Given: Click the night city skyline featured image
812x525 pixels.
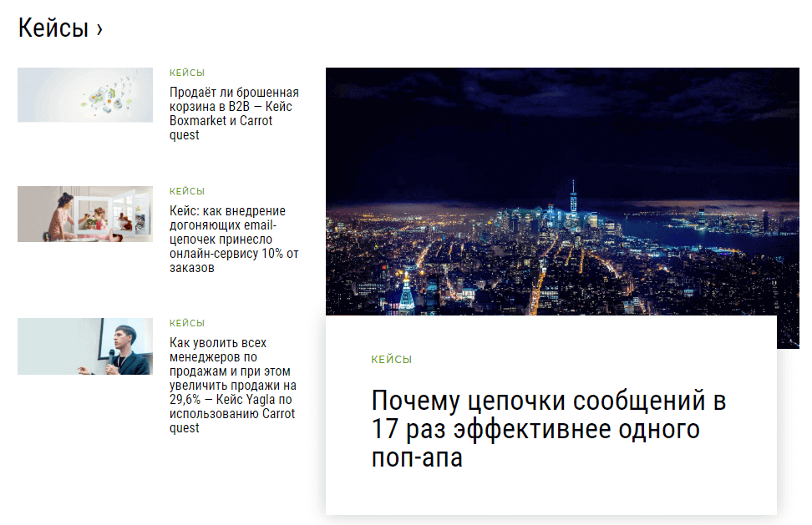Looking at the screenshot, I should [561, 250].
